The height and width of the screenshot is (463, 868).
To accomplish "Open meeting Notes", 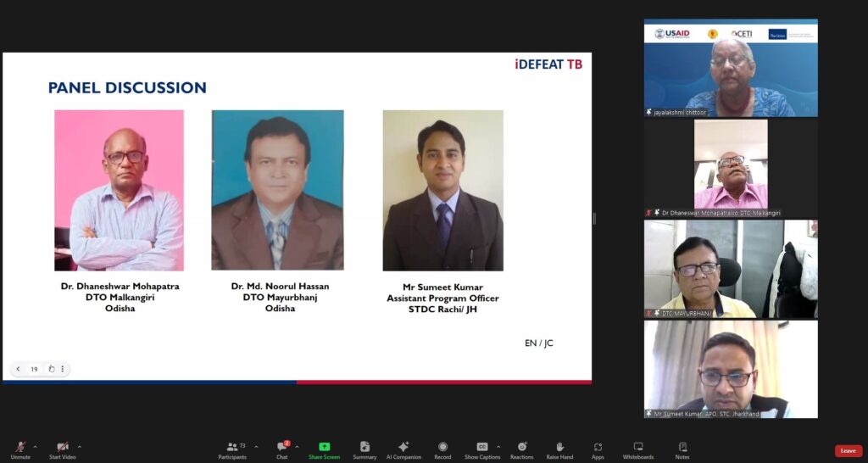I will tap(682, 449).
